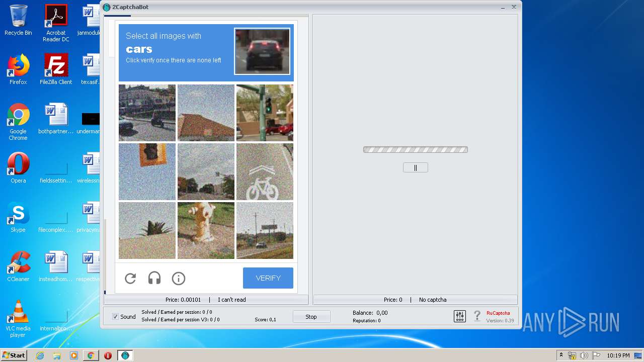644x362 pixels.
Task: Click the Score: 0,1 text
Action: [x=265, y=320]
